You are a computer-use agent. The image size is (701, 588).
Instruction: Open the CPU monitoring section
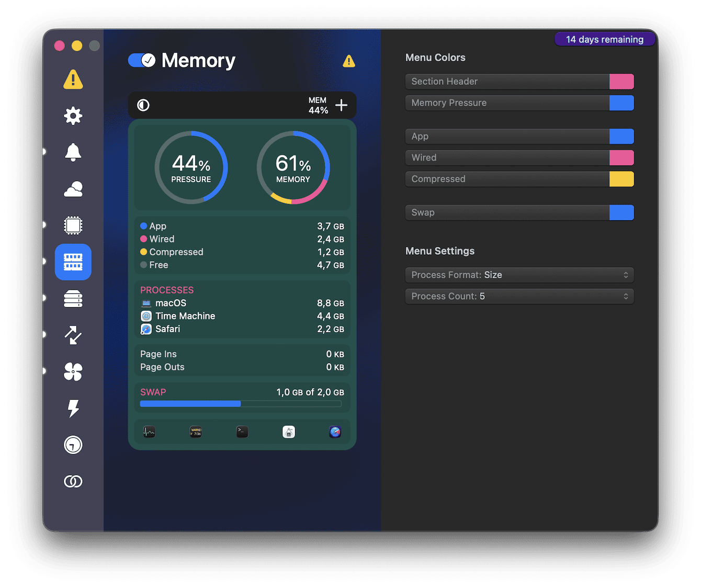(x=73, y=225)
